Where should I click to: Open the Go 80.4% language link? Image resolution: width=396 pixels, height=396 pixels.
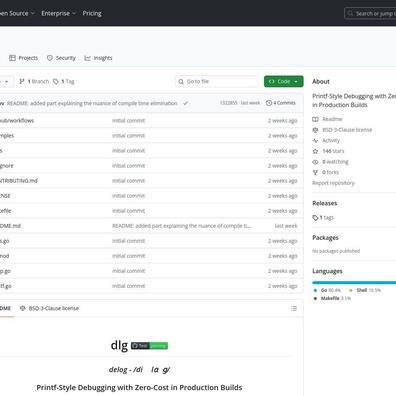coord(328,290)
